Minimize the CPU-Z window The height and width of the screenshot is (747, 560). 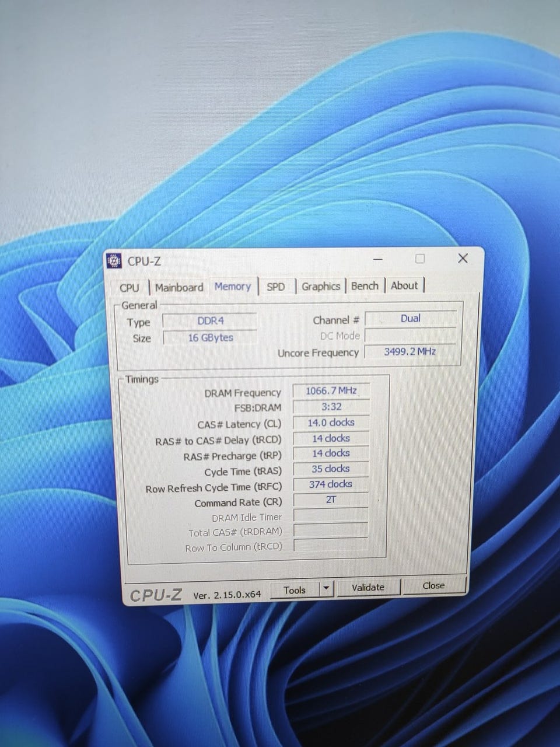[379, 259]
